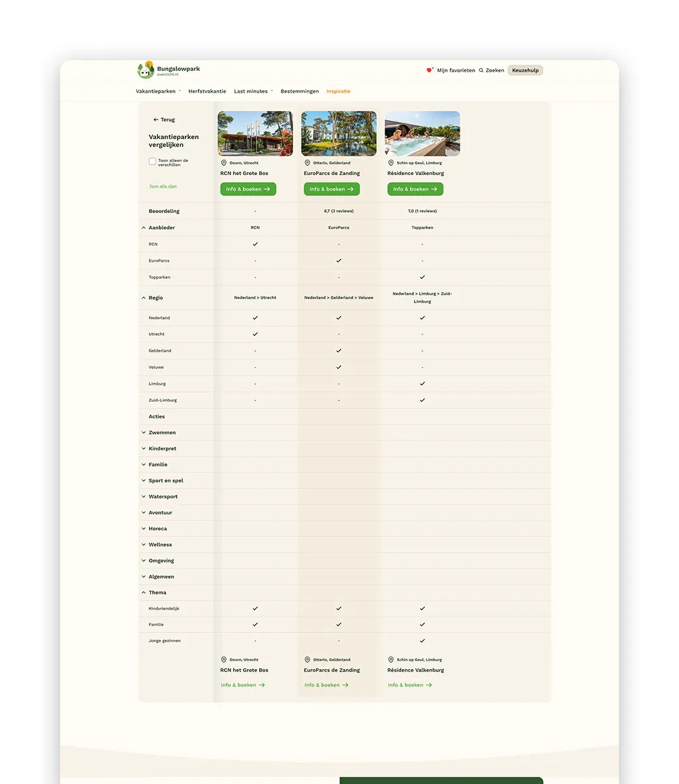This screenshot has height=784, width=679.
Task: Click the Zoeken magnifier icon
Action: [x=481, y=71]
